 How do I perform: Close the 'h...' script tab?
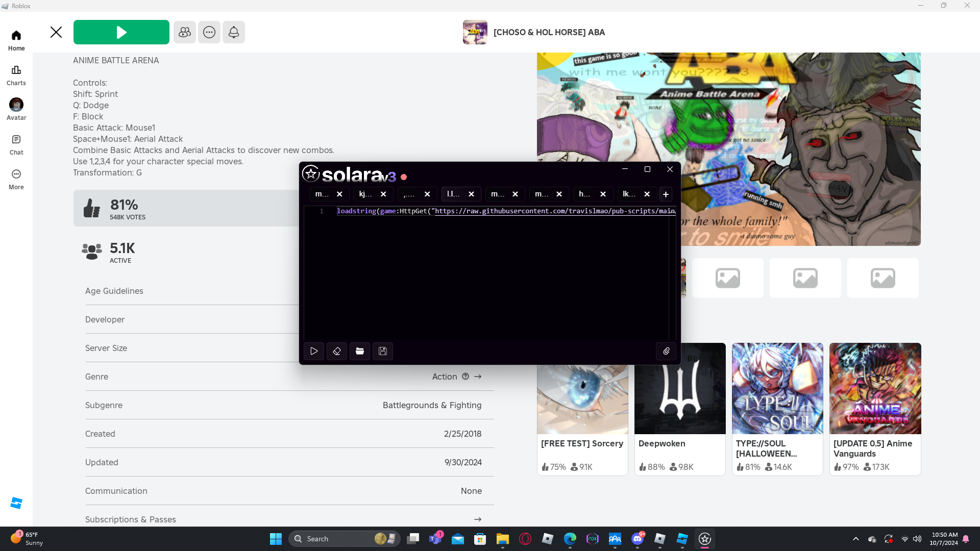[603, 194]
